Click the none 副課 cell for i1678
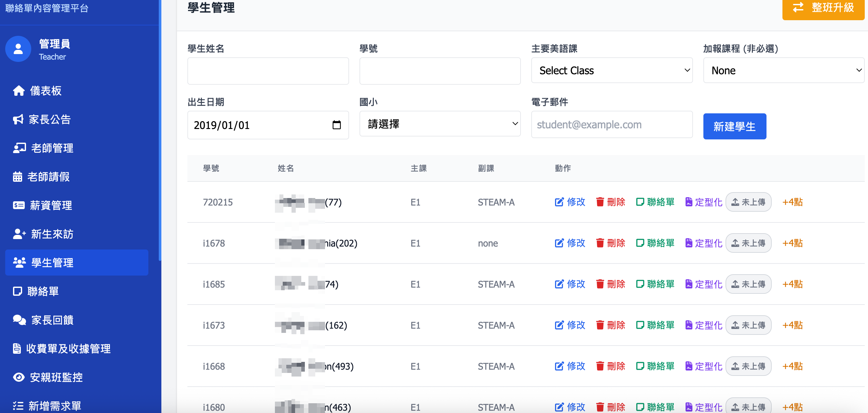Viewport: 868px width, 413px height. [x=488, y=243]
